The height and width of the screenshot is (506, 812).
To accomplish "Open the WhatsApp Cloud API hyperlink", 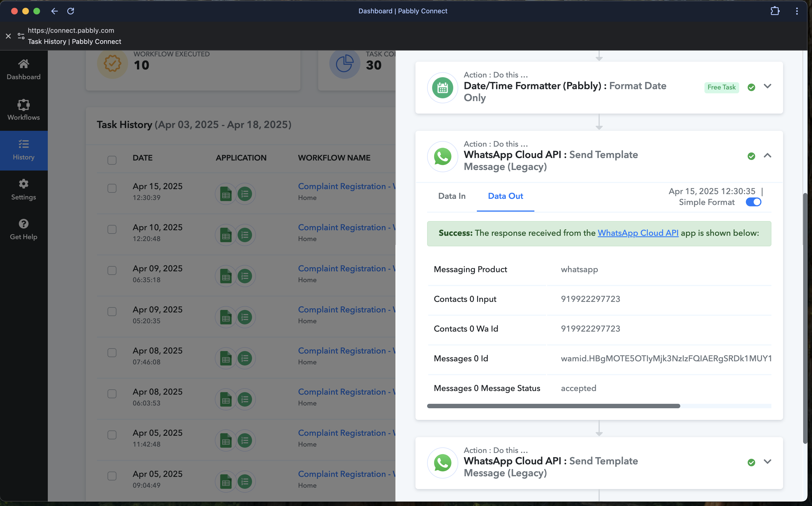I will (x=638, y=233).
